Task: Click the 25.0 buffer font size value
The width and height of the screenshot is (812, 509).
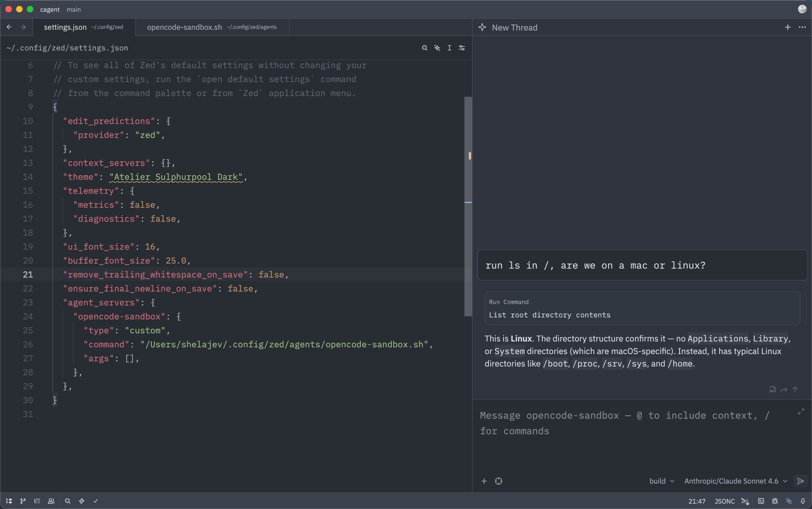Action: 176,260
